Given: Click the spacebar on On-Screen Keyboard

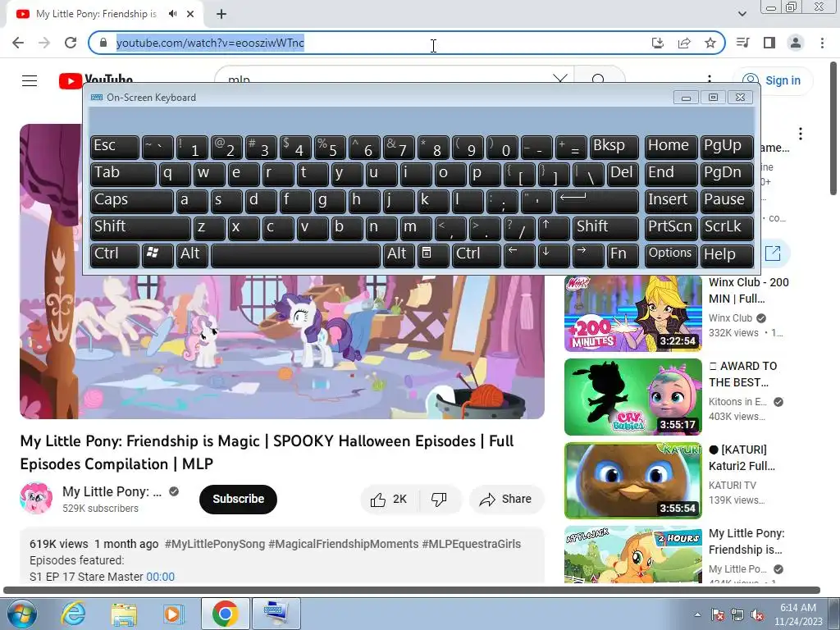Looking at the screenshot, I should (x=295, y=256).
